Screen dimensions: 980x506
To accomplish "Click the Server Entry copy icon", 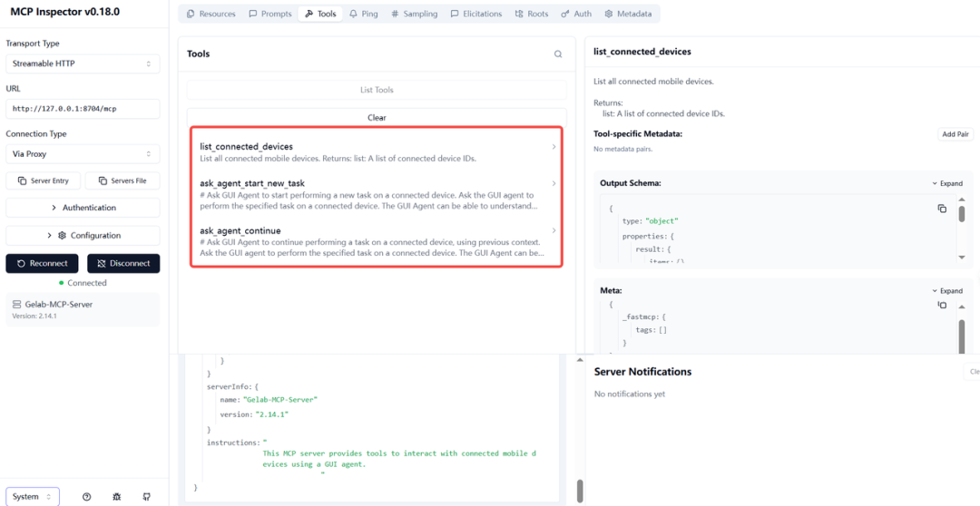I will 22,181.
